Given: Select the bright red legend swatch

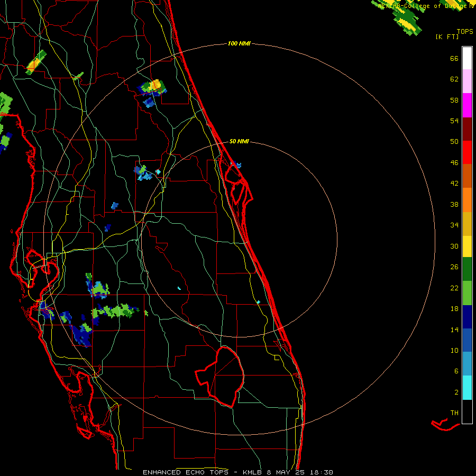Looking at the screenshot, I should tap(467, 152).
